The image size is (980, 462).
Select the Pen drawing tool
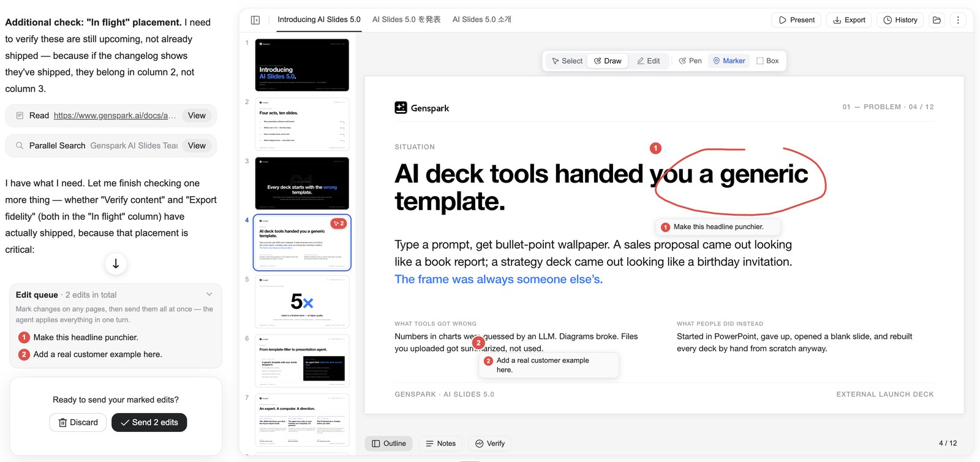pyautogui.click(x=690, y=61)
